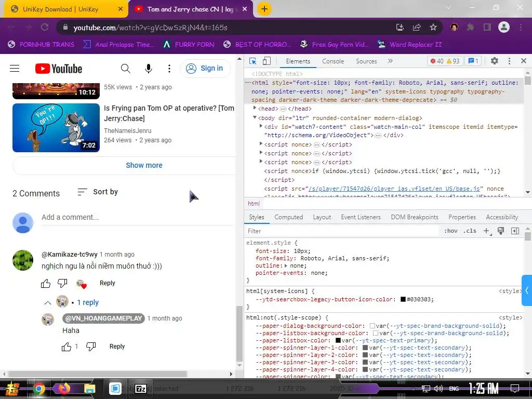Collapse the body element node
This screenshot has width=532, height=399.
(255, 117)
